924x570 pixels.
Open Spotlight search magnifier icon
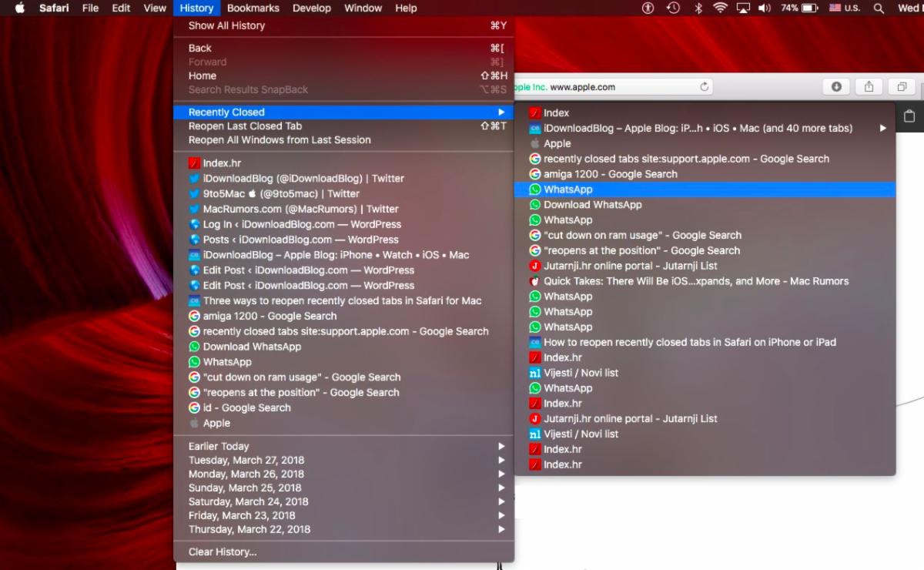(x=879, y=8)
